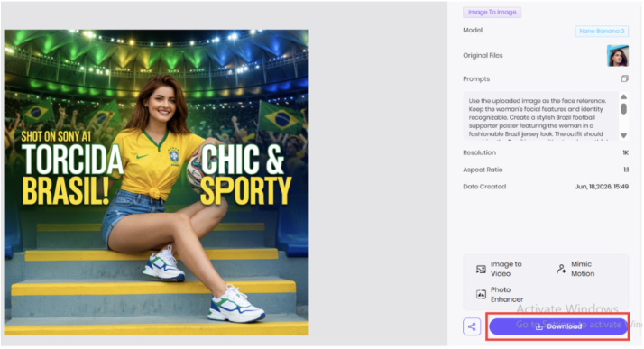The height and width of the screenshot is (349, 644).
Task: Click the original file thumbnail
Action: click(x=618, y=55)
